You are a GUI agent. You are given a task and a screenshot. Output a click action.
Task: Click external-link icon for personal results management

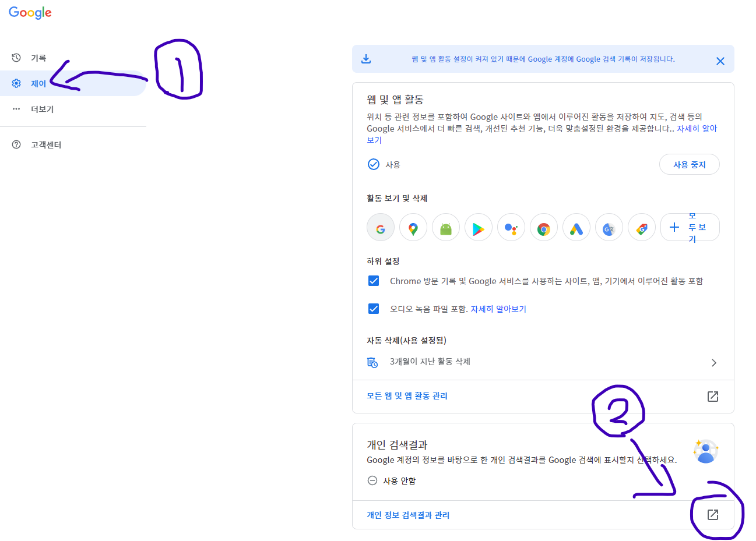713,515
